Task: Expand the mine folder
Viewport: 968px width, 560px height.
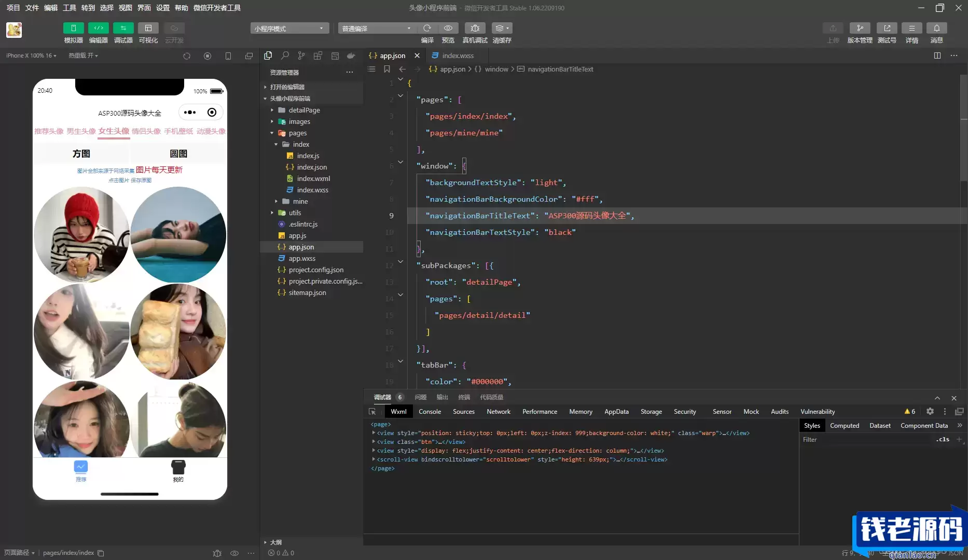Action: [x=300, y=201]
